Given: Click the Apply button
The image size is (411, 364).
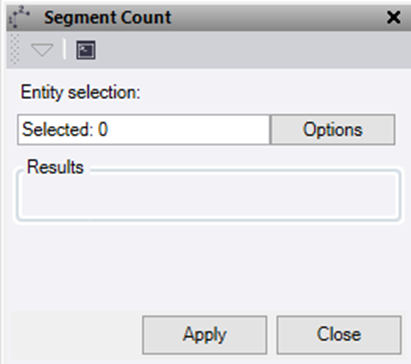Looking at the screenshot, I should tap(204, 335).
